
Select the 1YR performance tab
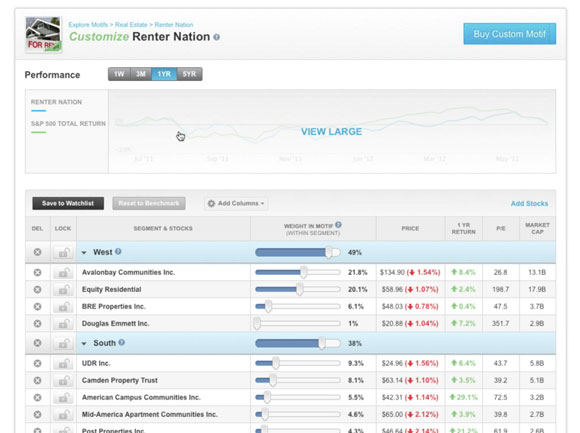pos(164,74)
